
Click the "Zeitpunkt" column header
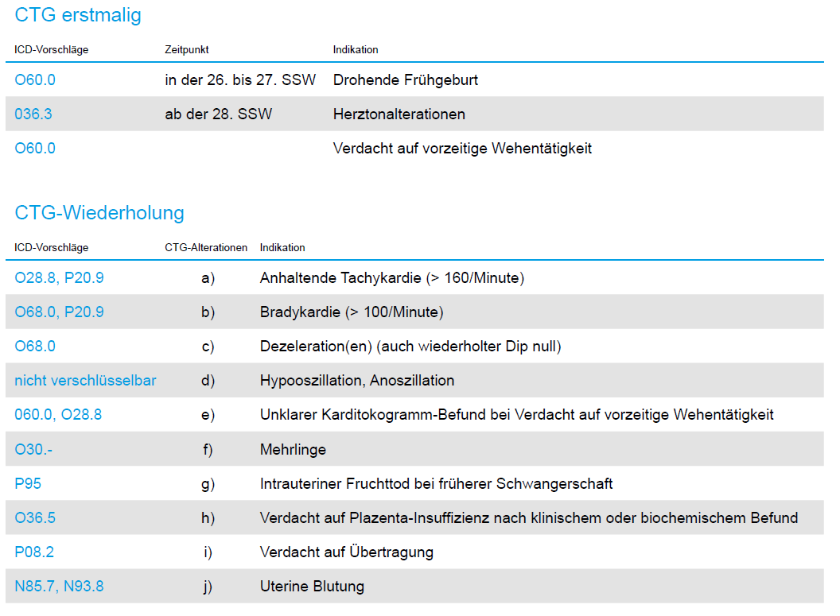click(x=187, y=50)
